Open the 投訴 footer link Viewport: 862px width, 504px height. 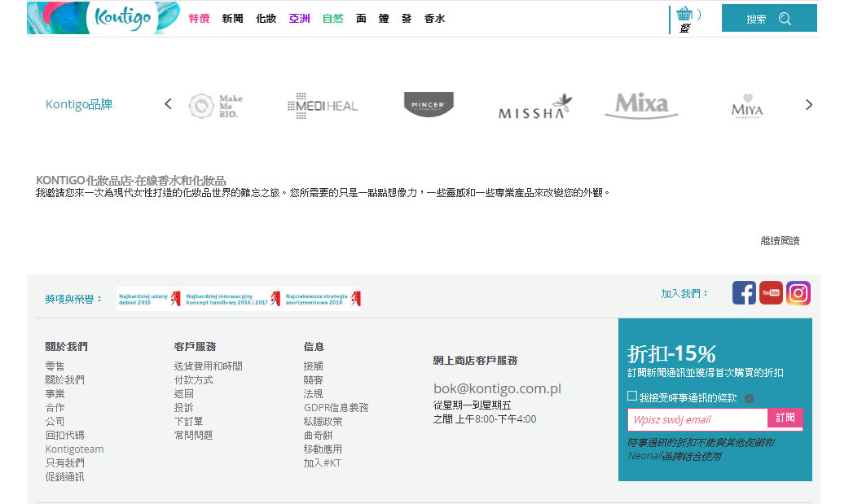coord(183,407)
